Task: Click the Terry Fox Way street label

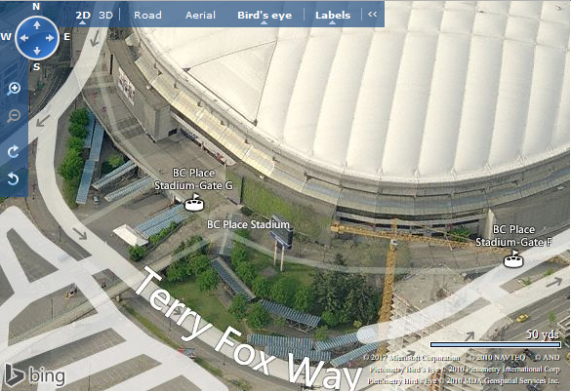Action: 248,330
